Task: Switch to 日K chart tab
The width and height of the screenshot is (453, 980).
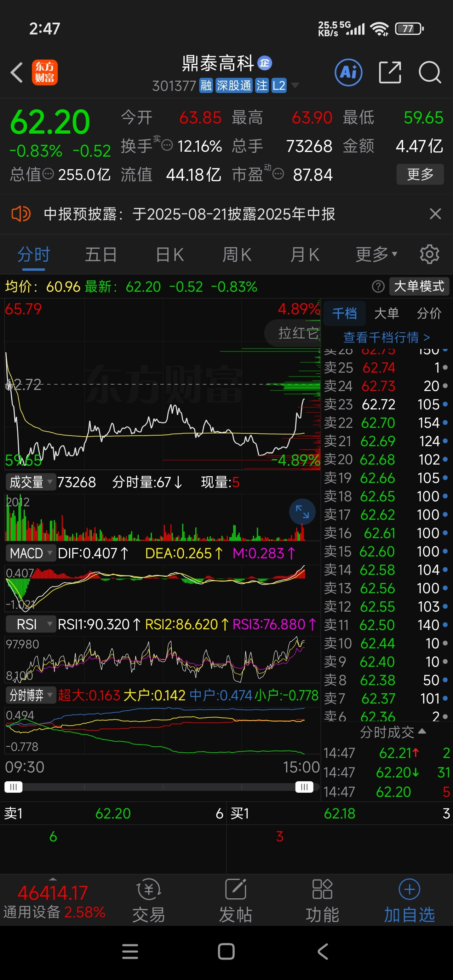Action: (x=170, y=254)
